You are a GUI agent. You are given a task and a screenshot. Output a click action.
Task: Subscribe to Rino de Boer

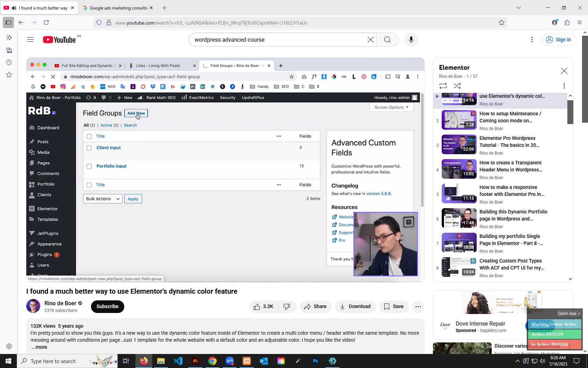pos(107,307)
